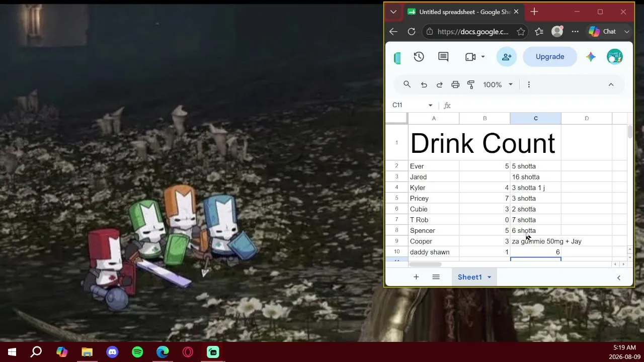Redo the last action
Image resolution: width=644 pixels, height=362 pixels.
tap(440, 84)
